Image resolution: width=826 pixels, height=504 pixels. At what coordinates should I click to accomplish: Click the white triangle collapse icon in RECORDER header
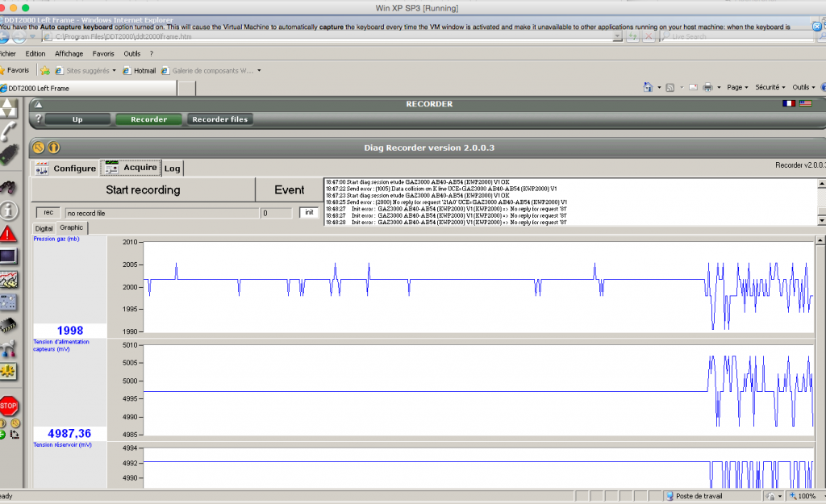[39, 104]
